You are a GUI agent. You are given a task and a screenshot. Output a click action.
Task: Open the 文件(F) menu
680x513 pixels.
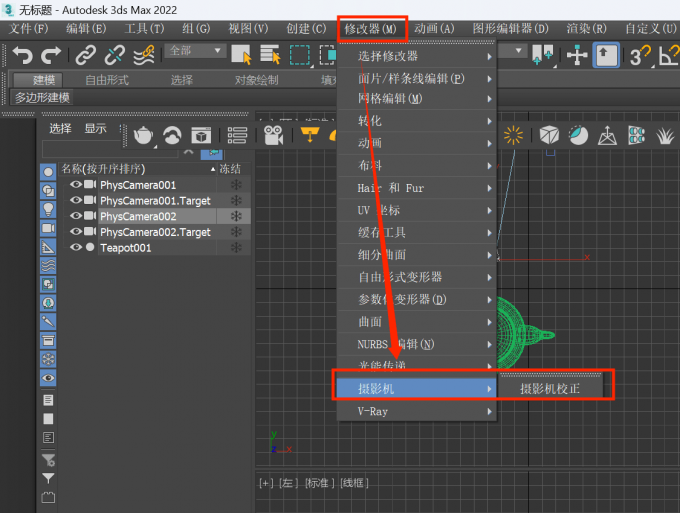[29, 29]
